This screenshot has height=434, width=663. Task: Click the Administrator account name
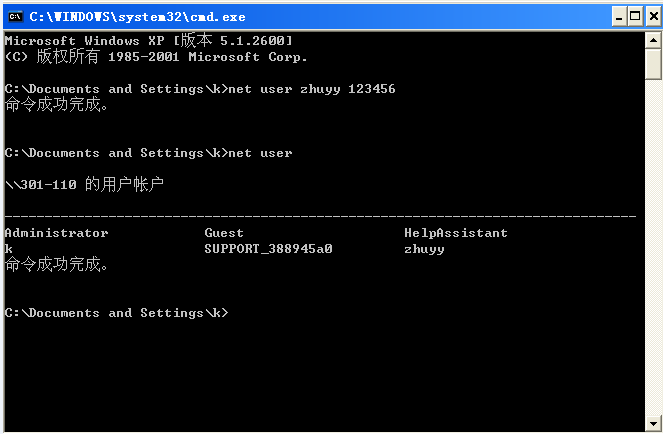56,233
